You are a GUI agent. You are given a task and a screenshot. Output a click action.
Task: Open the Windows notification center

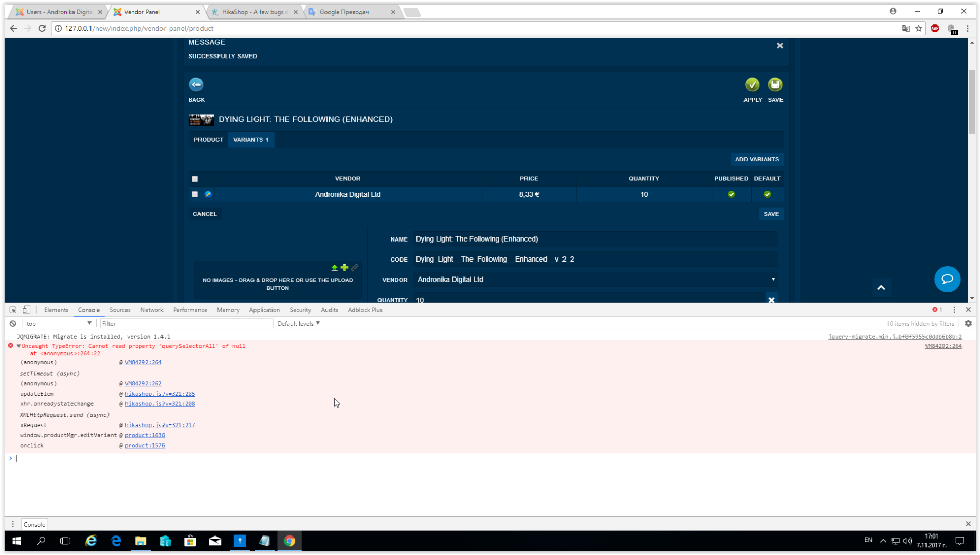[960, 541]
